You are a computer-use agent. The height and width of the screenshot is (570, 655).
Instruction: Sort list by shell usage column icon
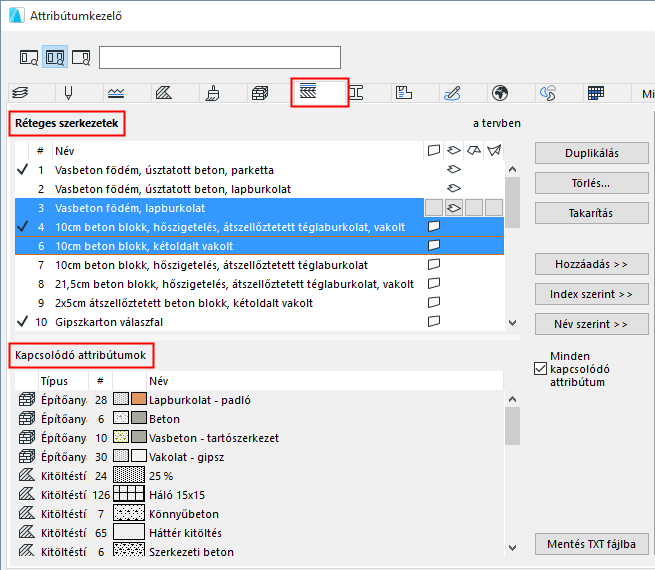click(x=494, y=150)
